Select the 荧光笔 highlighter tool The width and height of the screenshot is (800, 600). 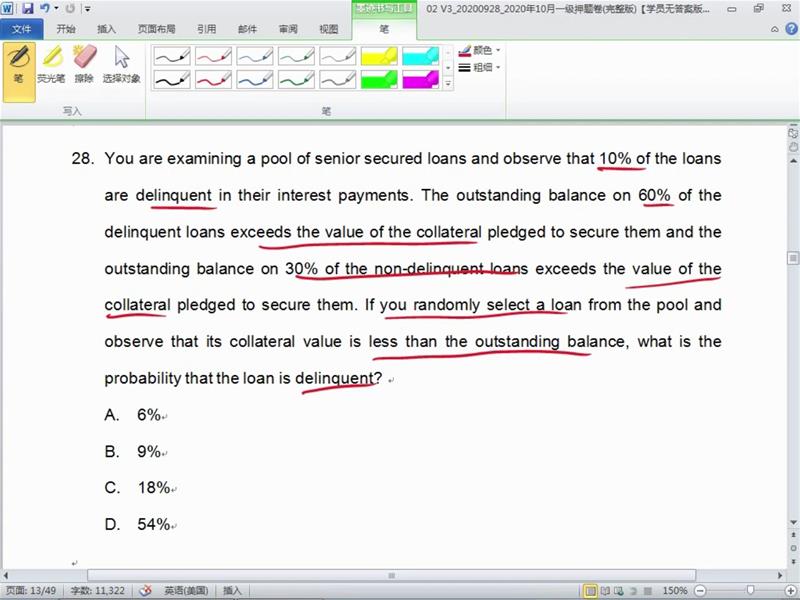tap(51, 65)
